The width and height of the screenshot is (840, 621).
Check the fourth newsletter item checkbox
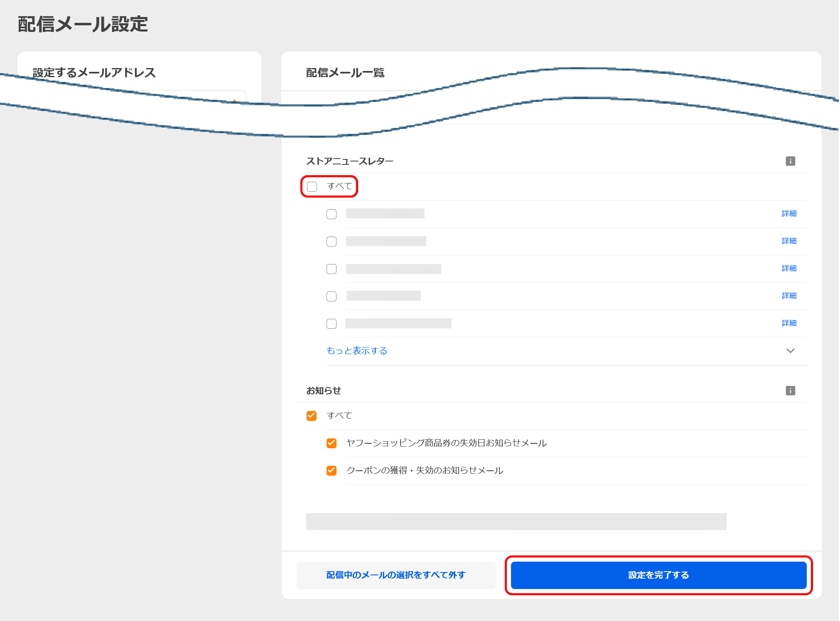pos(331,296)
